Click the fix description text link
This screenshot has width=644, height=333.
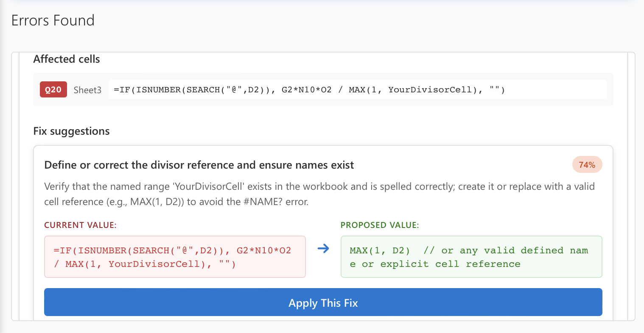(319, 194)
